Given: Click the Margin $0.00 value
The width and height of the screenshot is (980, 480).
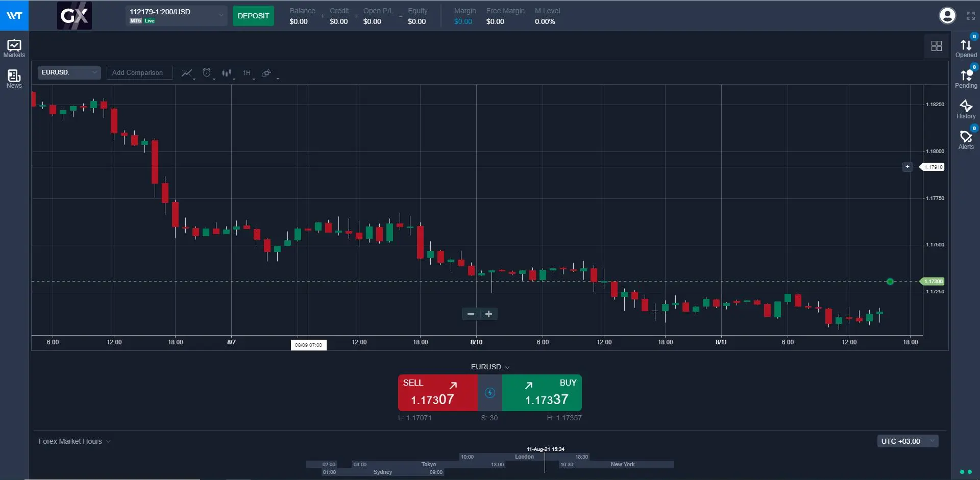Looking at the screenshot, I should (463, 21).
